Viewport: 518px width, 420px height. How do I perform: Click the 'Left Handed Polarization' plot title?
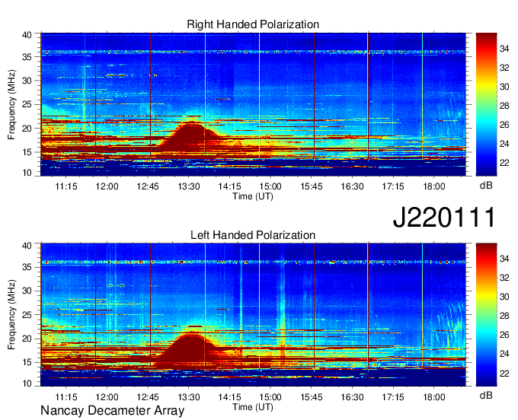tap(253, 235)
